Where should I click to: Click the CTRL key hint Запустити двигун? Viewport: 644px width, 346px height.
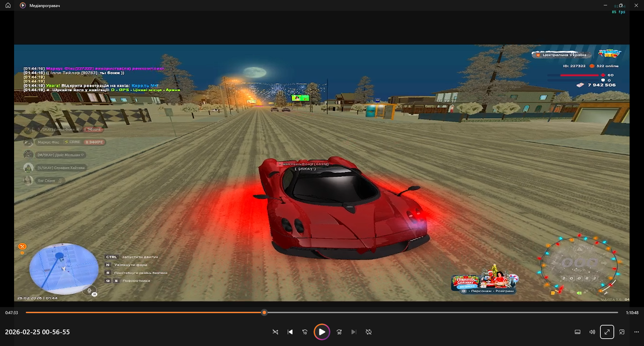point(131,257)
